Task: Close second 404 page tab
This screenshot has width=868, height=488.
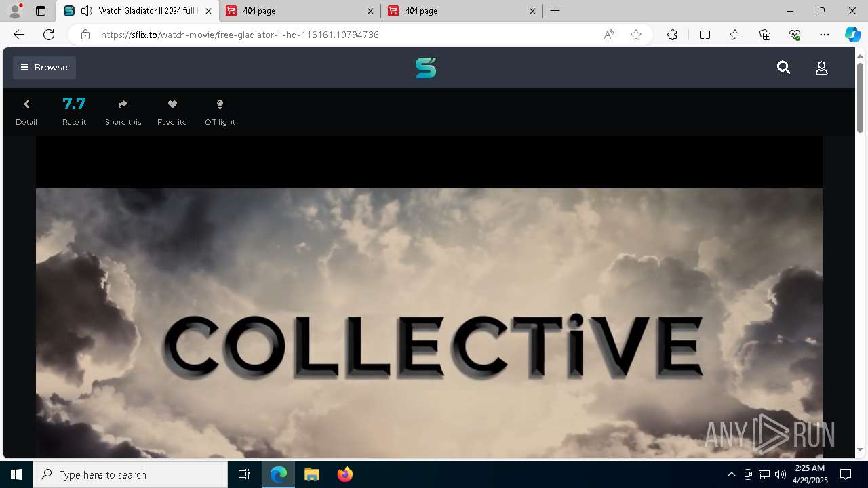Action: click(x=532, y=11)
